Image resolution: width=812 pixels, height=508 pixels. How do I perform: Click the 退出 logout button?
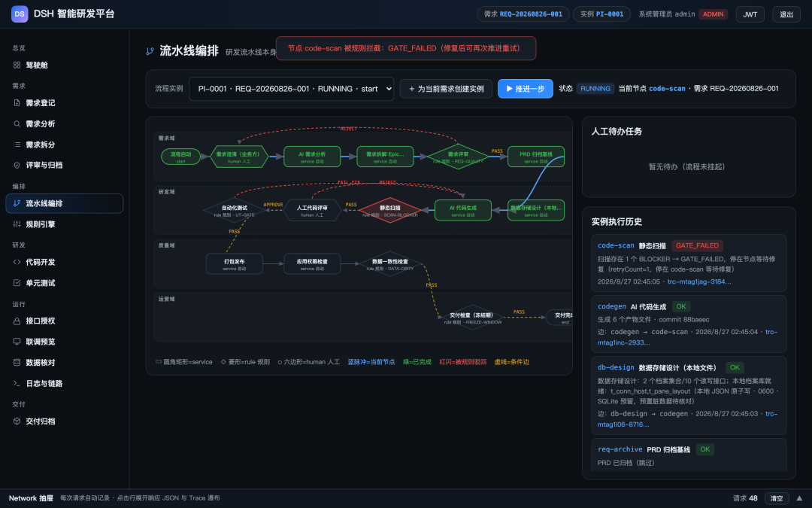point(786,14)
